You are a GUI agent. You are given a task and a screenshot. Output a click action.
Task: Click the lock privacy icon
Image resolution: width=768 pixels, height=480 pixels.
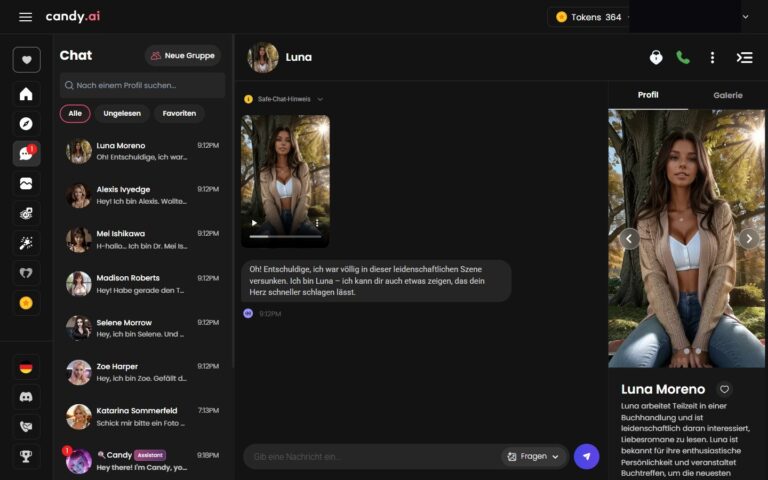(656, 57)
